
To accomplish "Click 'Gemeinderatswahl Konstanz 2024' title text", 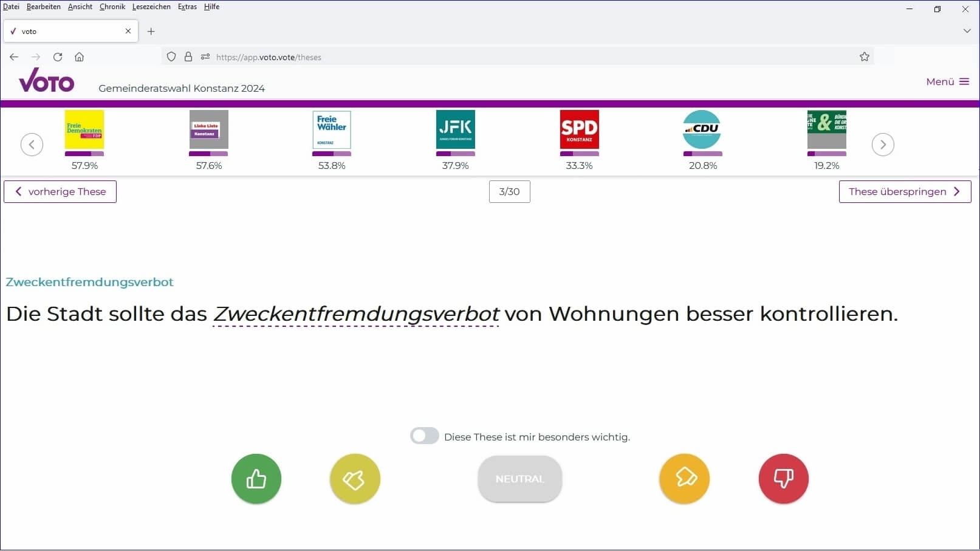I will click(182, 88).
